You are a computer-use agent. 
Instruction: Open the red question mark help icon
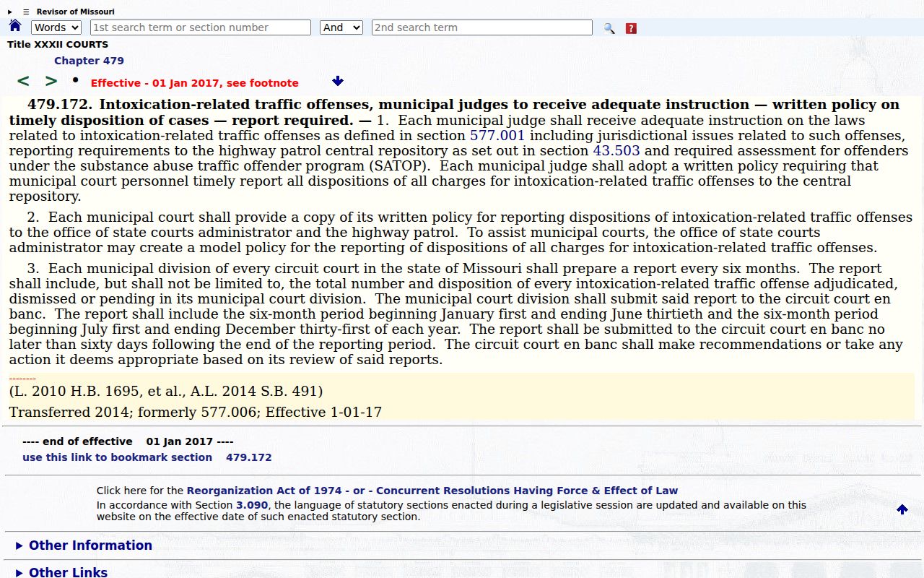click(631, 28)
